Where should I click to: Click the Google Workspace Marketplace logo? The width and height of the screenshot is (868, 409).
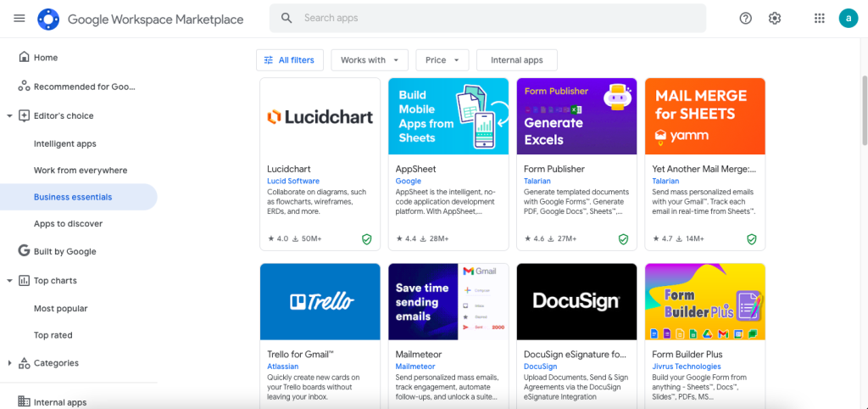pos(48,20)
